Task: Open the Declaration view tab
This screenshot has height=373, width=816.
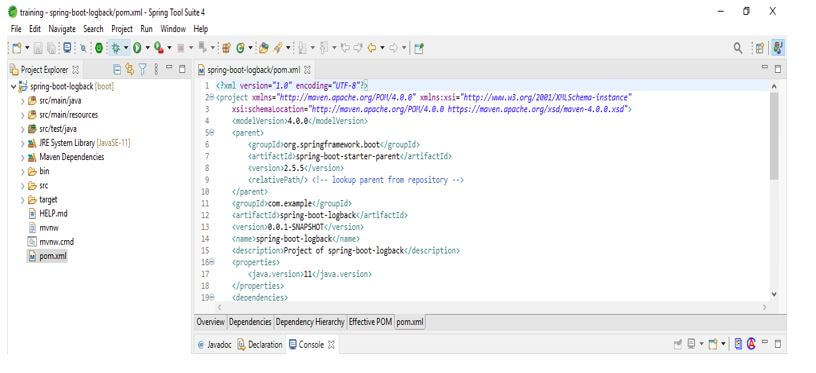Action: point(260,344)
